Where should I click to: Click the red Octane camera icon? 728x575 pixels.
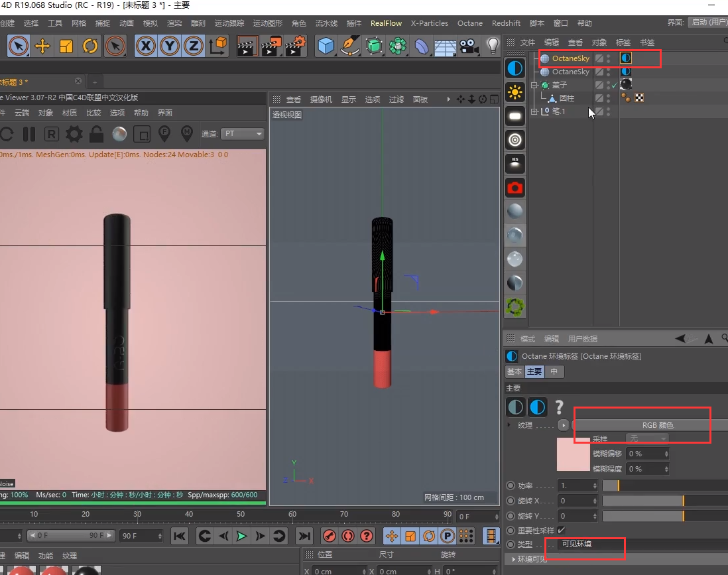[x=515, y=188]
